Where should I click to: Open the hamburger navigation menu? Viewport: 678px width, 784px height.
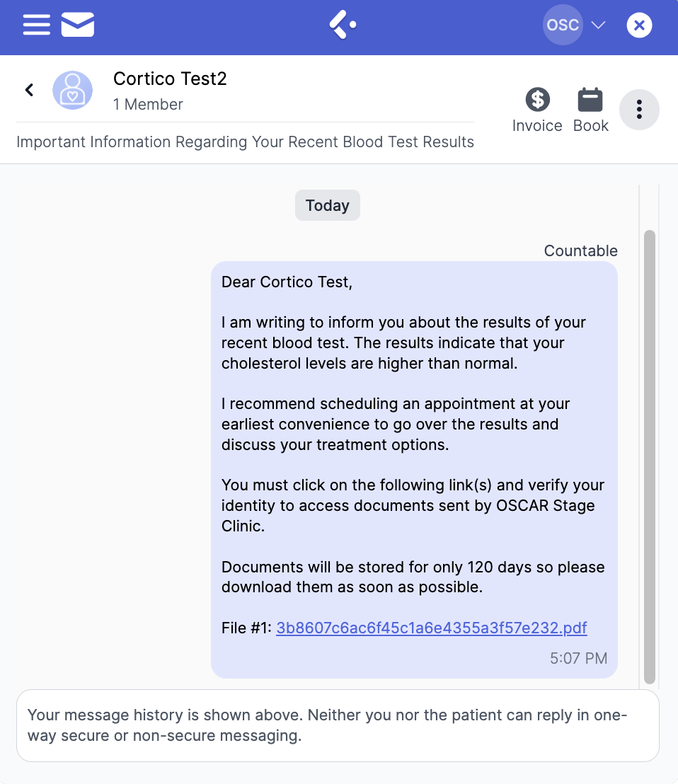point(36,25)
